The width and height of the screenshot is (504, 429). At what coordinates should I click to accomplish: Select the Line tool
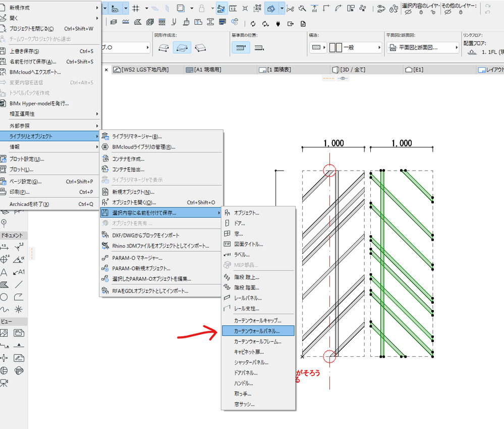point(19,285)
